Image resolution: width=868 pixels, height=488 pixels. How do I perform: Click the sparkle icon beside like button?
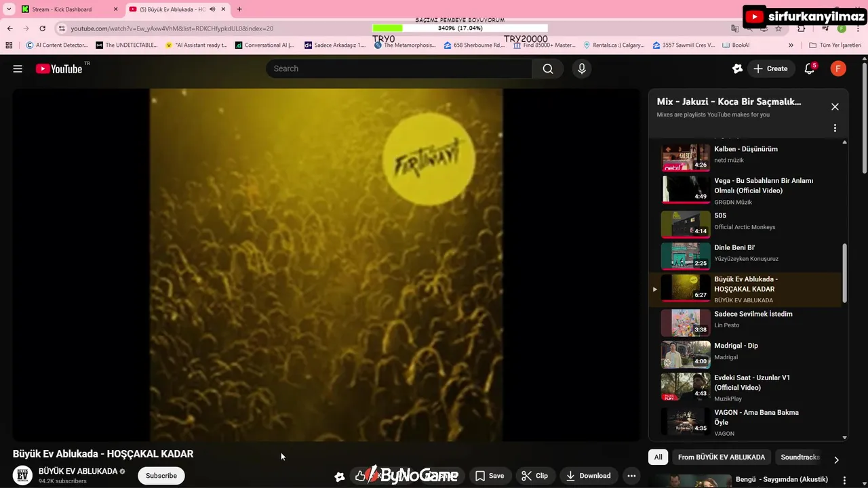pyautogui.click(x=340, y=476)
